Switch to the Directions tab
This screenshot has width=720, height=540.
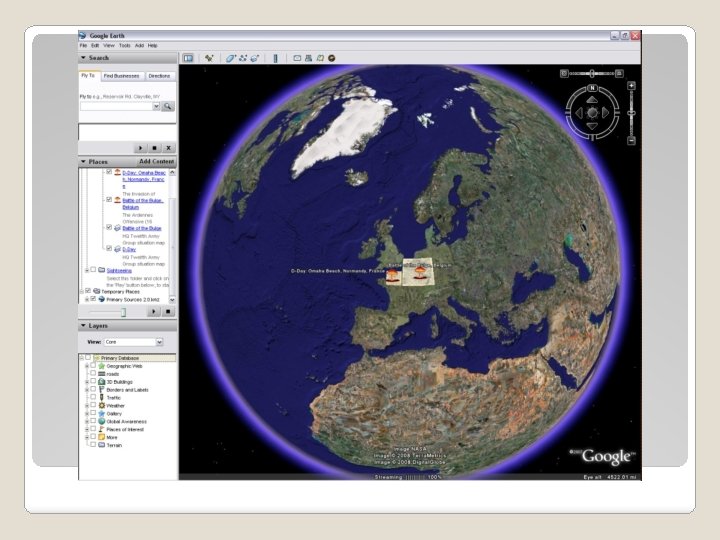(x=159, y=76)
